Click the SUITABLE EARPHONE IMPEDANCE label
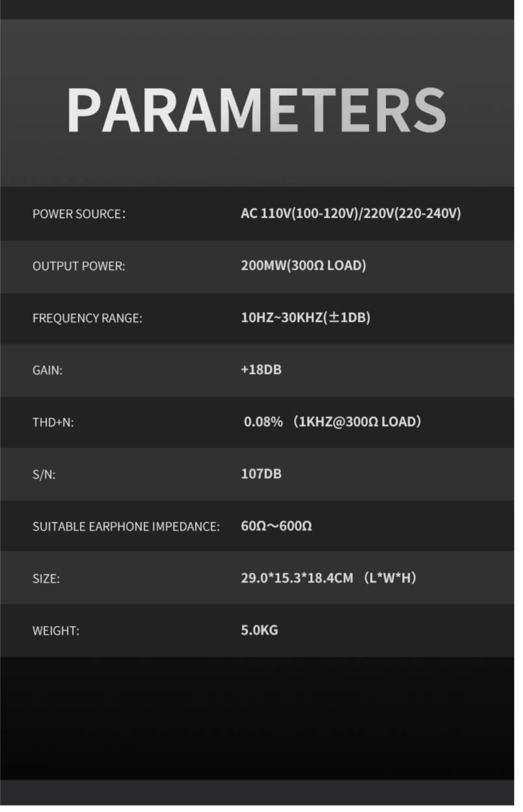Screen dimensions: 523x812 [126, 527]
